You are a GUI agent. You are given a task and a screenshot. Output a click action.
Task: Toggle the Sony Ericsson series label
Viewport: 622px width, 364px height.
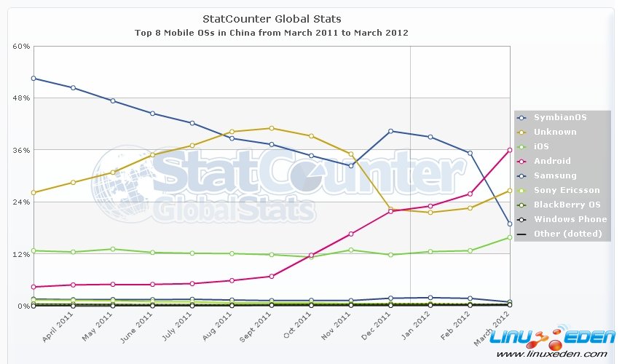coord(567,190)
